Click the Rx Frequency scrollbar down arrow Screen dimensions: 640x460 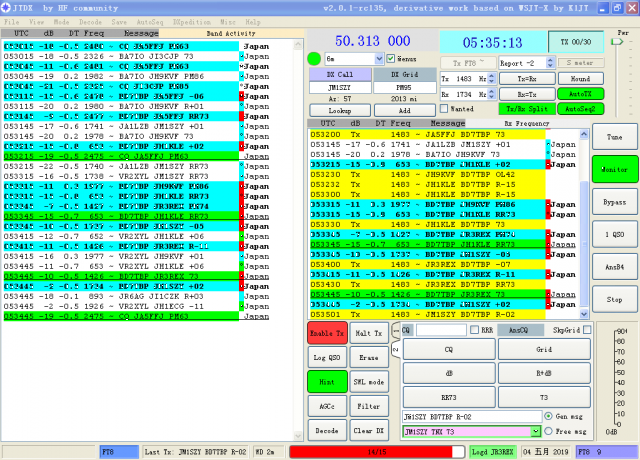(x=584, y=314)
